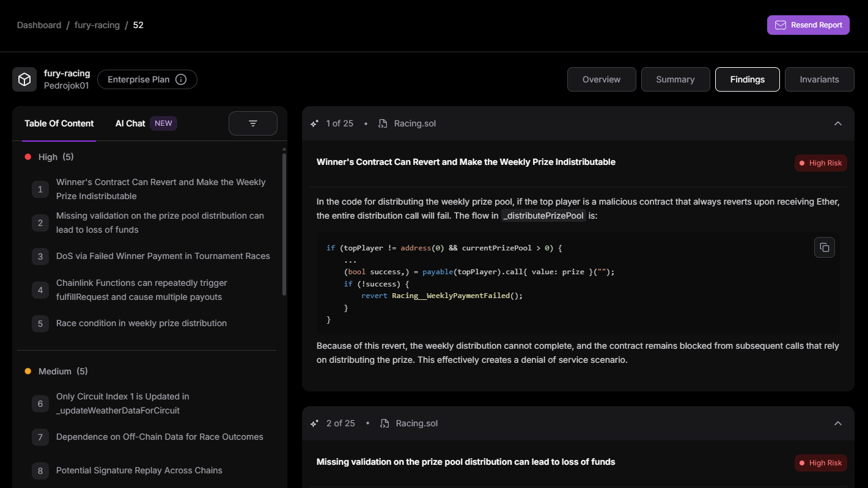Click the fury-racing project title
The image size is (868, 488).
point(67,73)
